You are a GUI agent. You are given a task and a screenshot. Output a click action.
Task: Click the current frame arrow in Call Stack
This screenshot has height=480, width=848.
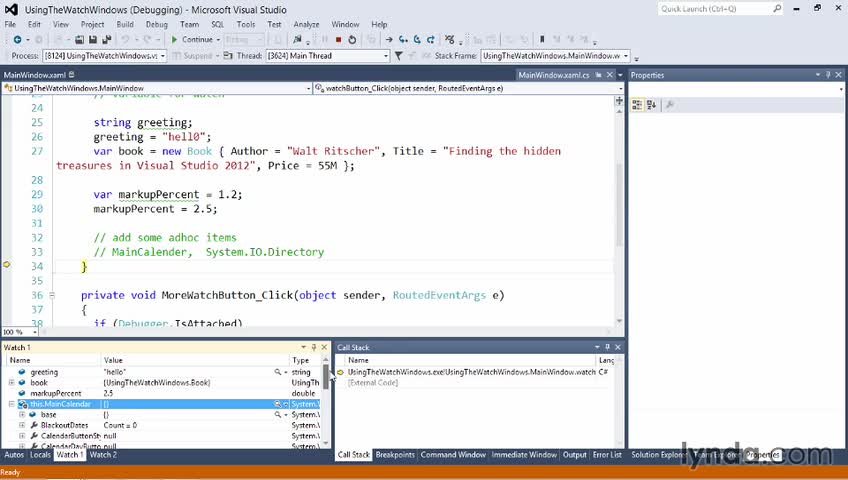341,372
